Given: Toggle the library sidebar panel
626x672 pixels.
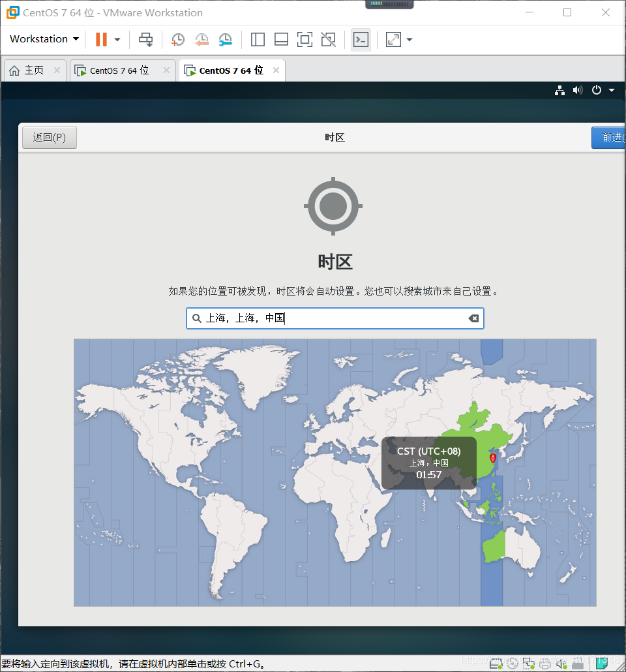Looking at the screenshot, I should pyautogui.click(x=258, y=39).
